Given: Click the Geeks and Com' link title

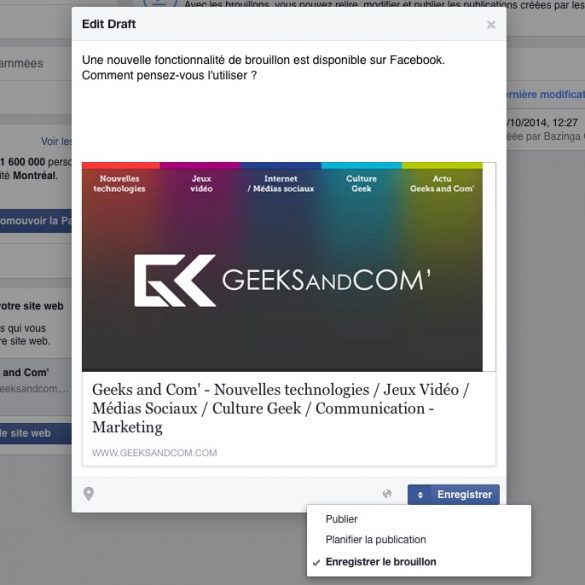Looking at the screenshot, I should click(x=281, y=408).
